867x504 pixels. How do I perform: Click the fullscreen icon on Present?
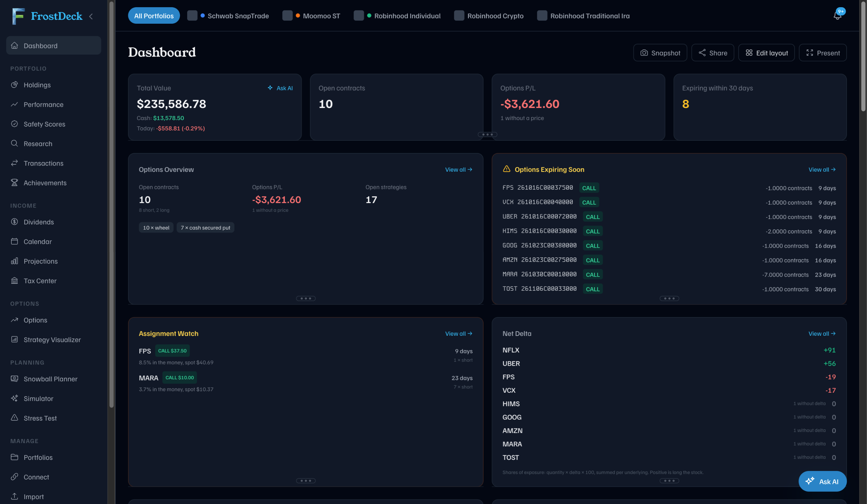(x=810, y=52)
